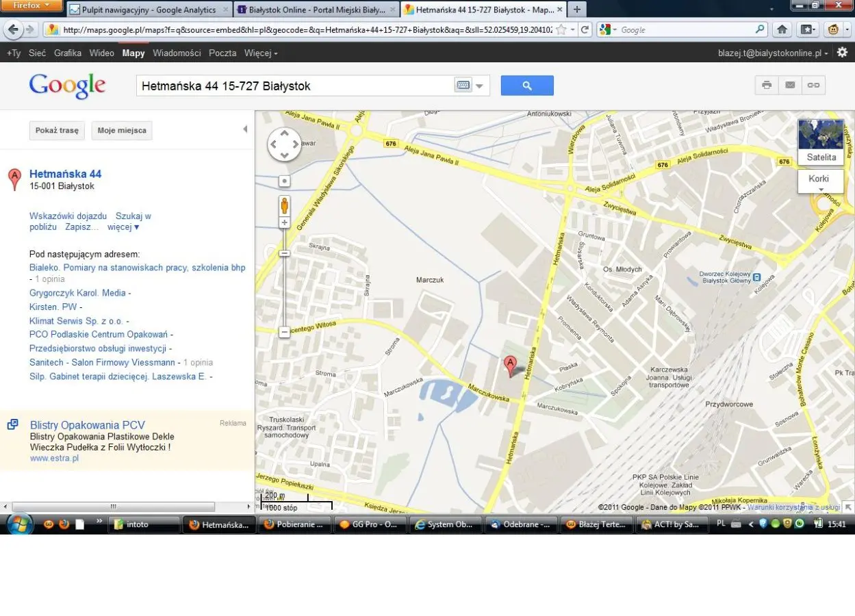Open Klimat Serwis Sp. z o.o. listing

[x=77, y=321]
